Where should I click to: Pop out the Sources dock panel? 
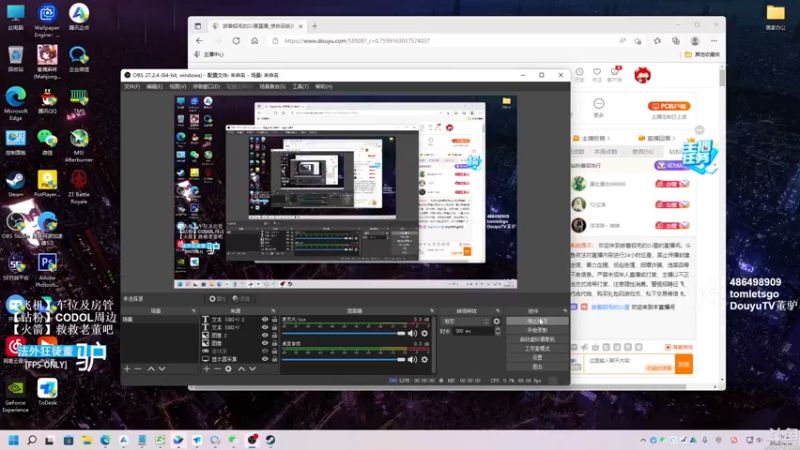click(273, 311)
